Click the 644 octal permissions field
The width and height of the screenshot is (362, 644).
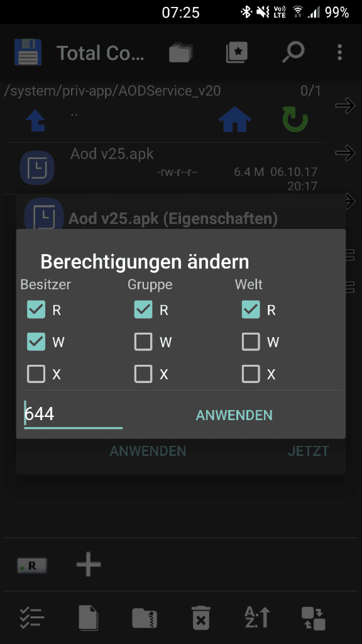[x=73, y=414]
